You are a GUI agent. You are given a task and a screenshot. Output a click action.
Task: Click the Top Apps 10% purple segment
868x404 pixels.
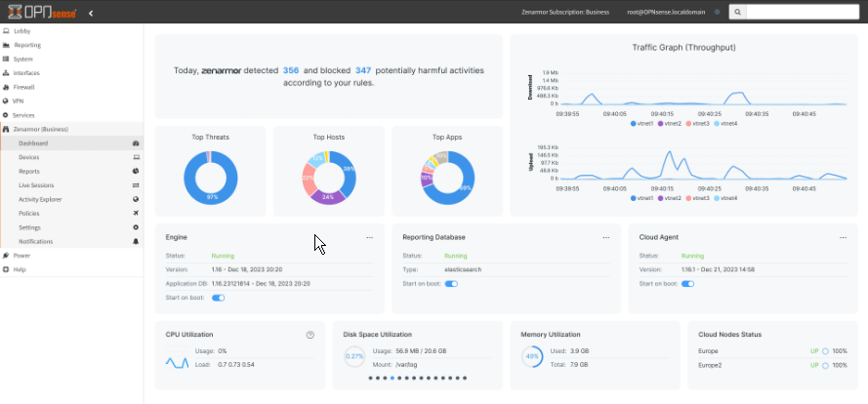point(427,179)
